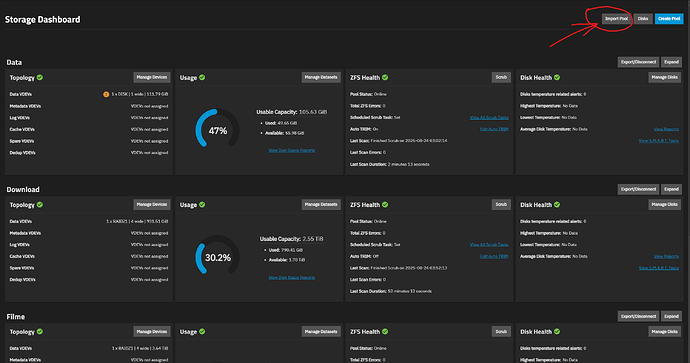Image resolution: width=690 pixels, height=363 pixels.
Task: Click the Filme pool name heading
Action: pos(15,316)
